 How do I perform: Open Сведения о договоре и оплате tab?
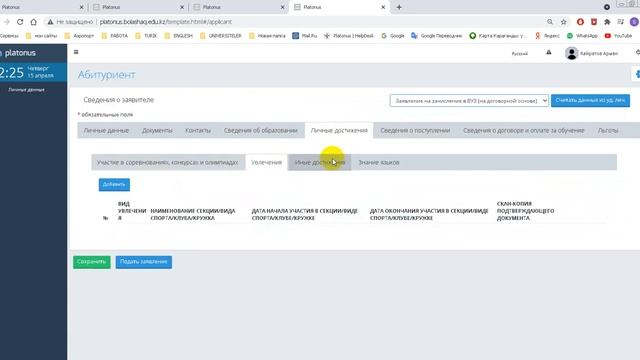coord(524,131)
